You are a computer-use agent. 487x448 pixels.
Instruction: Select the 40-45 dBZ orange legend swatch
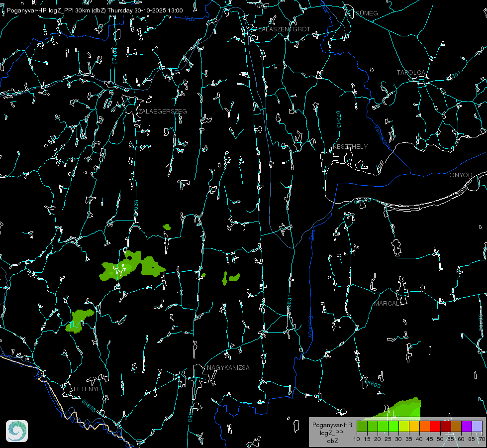coord(425,426)
